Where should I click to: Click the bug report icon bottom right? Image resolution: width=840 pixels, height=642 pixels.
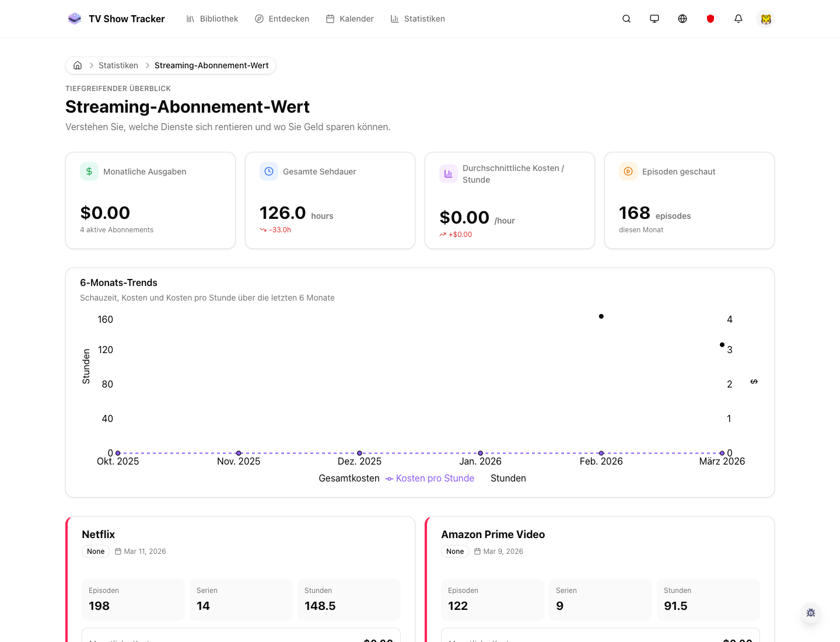click(811, 613)
